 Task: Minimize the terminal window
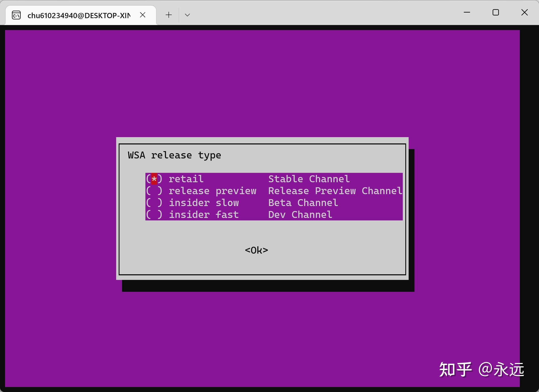click(467, 12)
